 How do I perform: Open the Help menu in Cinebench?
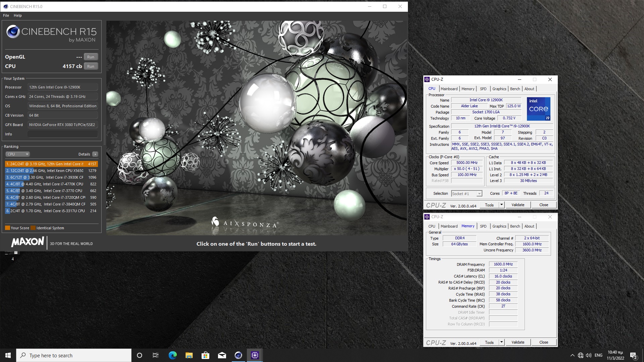click(x=18, y=15)
